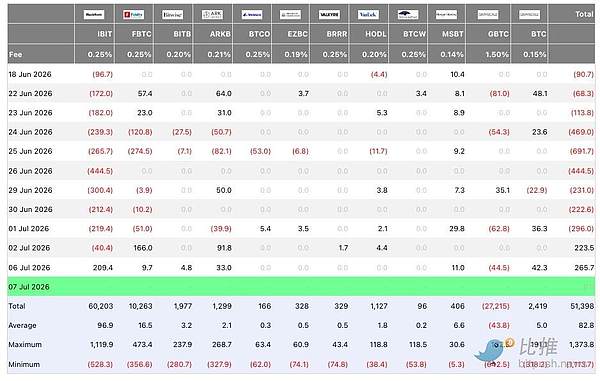The image size is (600, 381).
Task: Click the WisdomTree logo above BTCW
Action: pyautogui.click(x=408, y=15)
